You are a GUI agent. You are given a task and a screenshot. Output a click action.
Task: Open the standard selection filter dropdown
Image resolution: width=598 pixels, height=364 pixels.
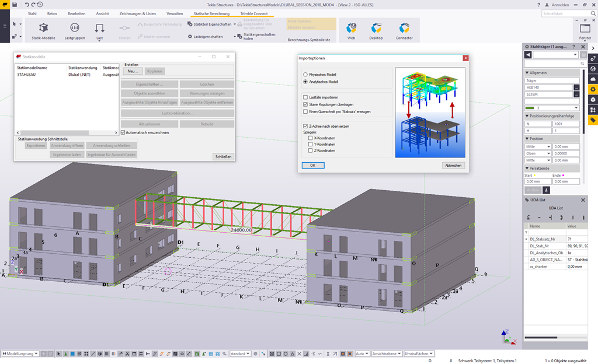tap(241, 355)
